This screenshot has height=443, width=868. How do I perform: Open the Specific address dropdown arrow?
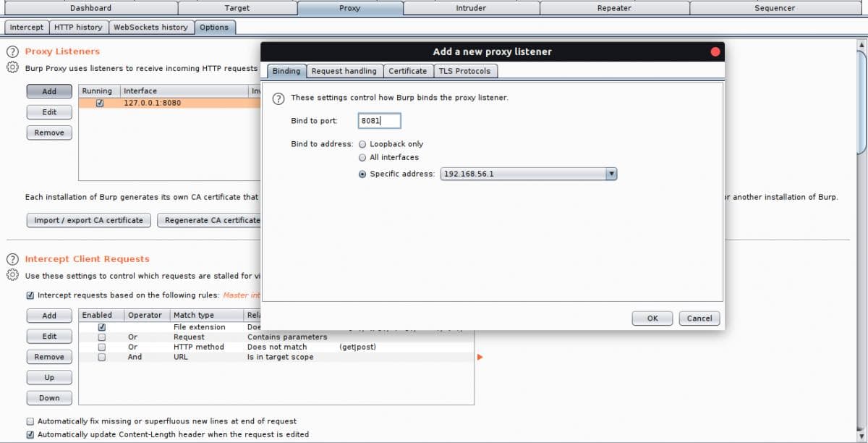pyautogui.click(x=611, y=174)
